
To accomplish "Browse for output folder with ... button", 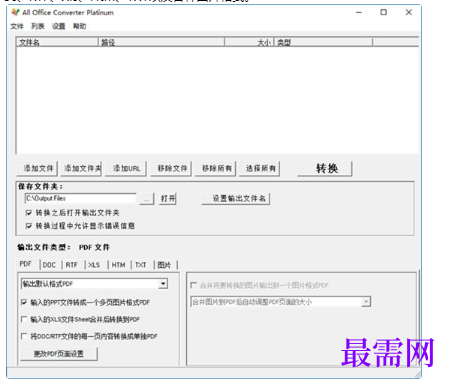I will [x=147, y=199].
